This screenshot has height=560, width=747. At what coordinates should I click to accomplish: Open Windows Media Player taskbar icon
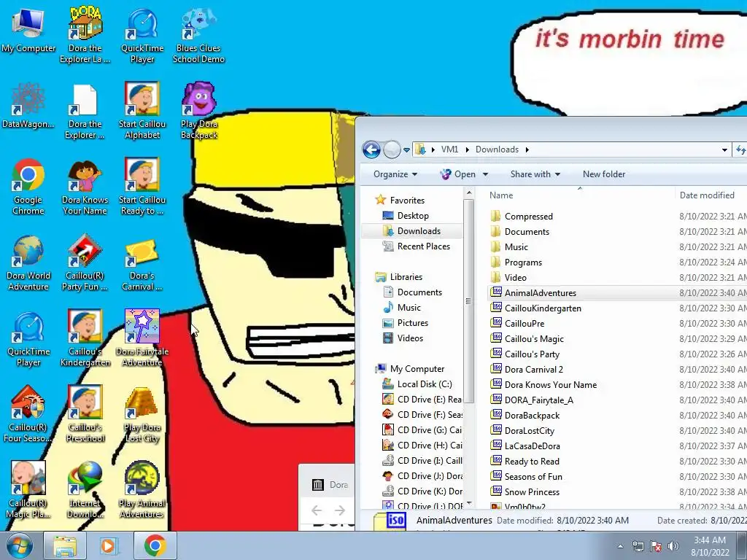[x=109, y=545]
